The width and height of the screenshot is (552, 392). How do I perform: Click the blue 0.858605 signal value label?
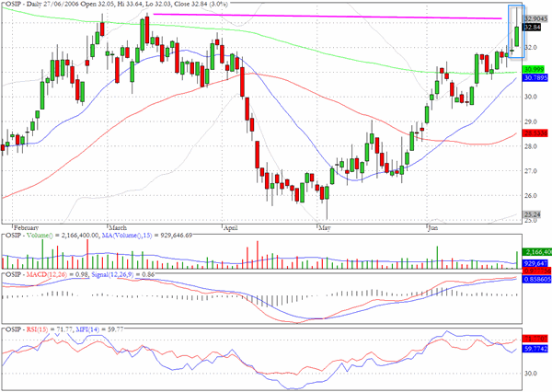pyautogui.click(x=537, y=279)
